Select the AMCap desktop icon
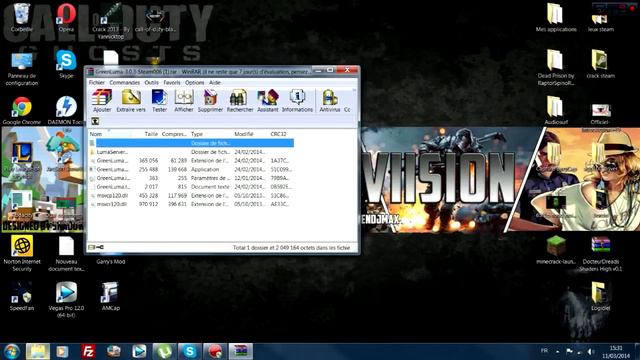Image resolution: width=640 pixels, height=360 pixels. click(110, 296)
